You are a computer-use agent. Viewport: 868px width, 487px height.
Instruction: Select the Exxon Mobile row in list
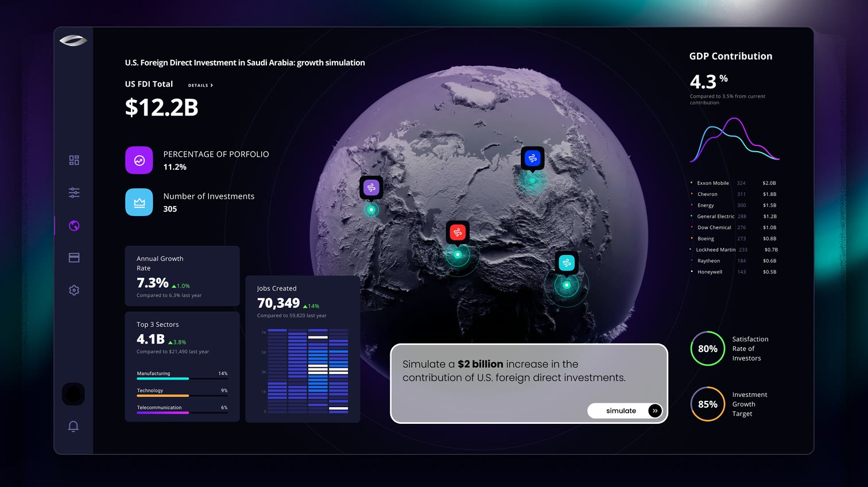tap(734, 183)
